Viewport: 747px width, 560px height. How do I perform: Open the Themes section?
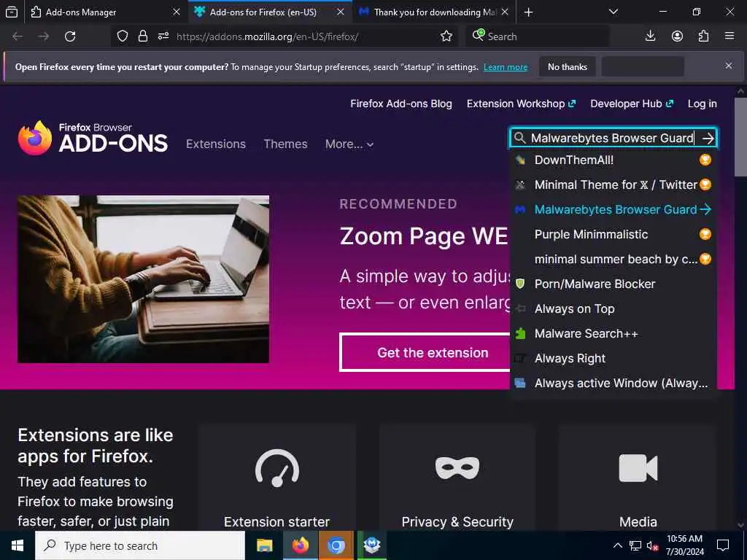285,144
